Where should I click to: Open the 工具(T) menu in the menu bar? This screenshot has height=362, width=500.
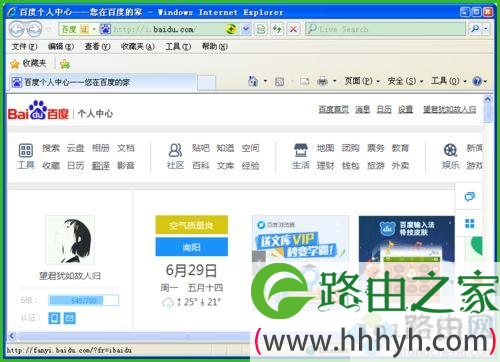point(178,47)
